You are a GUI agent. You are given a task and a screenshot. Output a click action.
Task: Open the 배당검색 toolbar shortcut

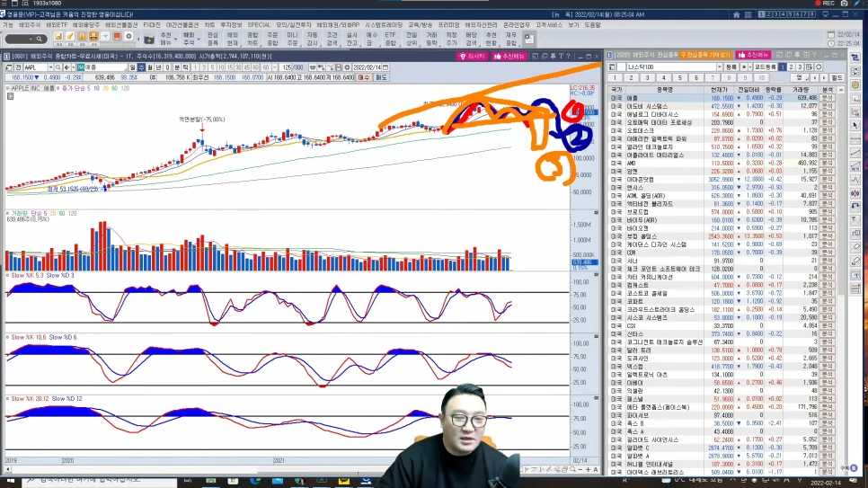click(471, 39)
